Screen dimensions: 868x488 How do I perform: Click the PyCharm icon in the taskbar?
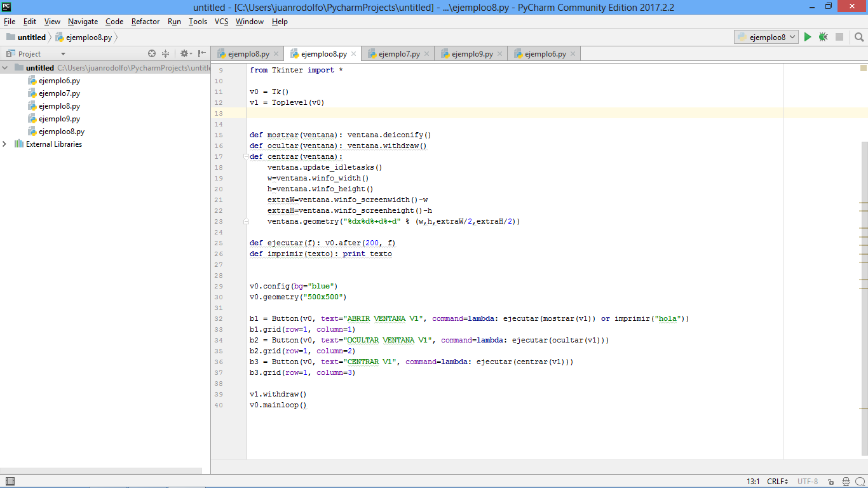coord(7,7)
